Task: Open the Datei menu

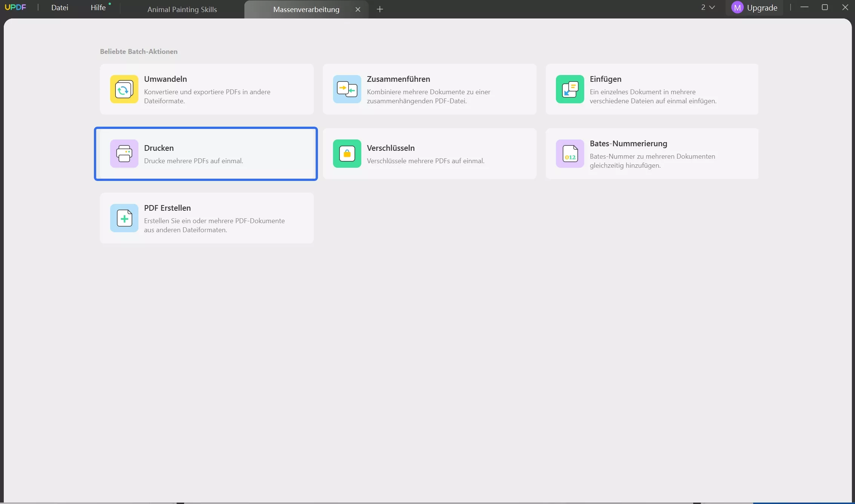Action: click(60, 8)
